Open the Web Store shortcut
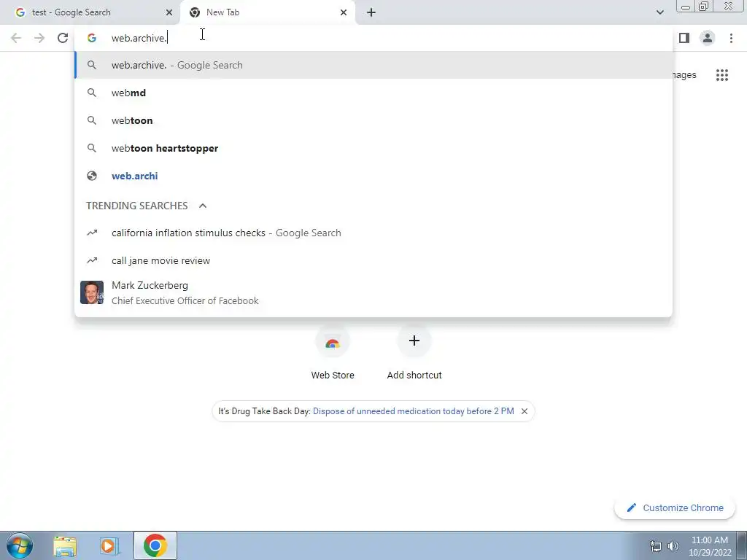The height and width of the screenshot is (560, 747). click(333, 354)
